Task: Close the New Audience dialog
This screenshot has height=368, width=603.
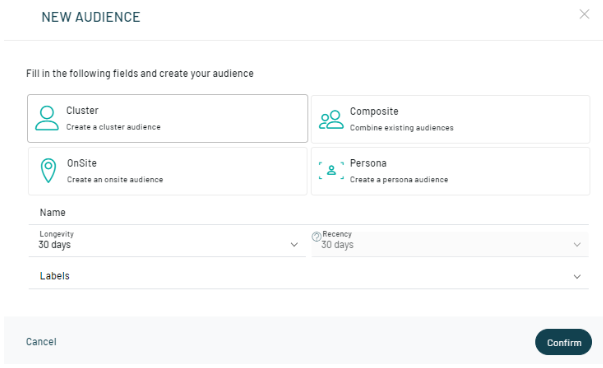Action: tap(584, 14)
